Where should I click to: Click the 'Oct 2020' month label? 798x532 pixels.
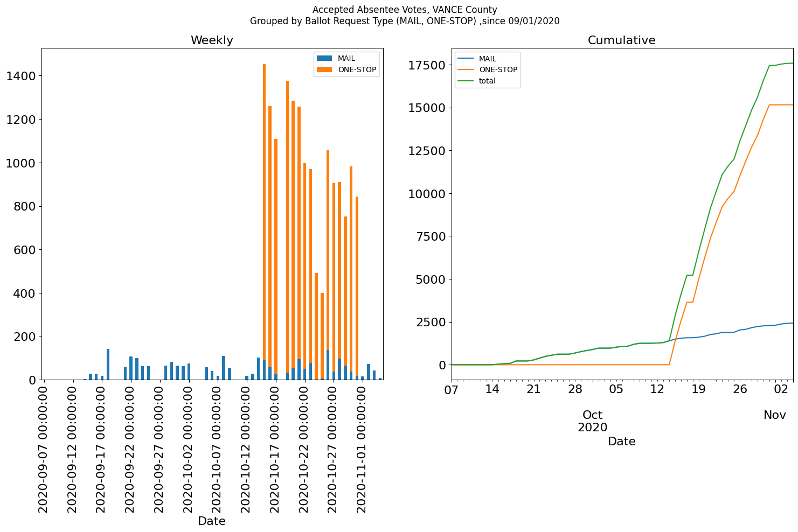tap(593, 421)
